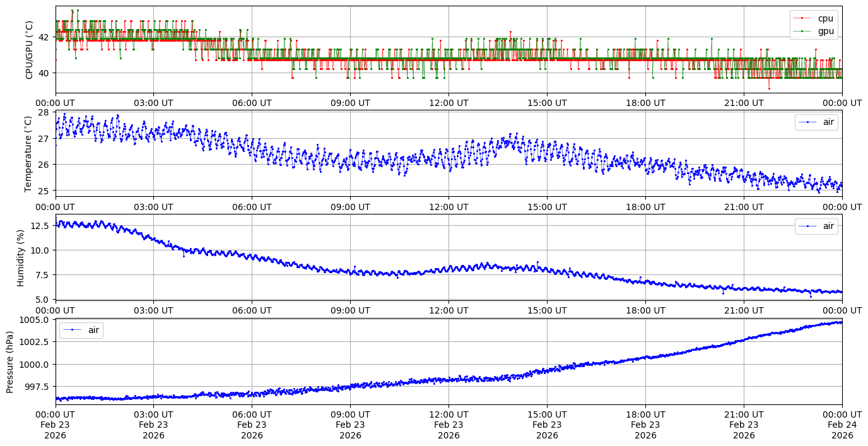Click the CPU/GPU (°C) y-axis label
The image size is (868, 446).
click(x=29, y=50)
